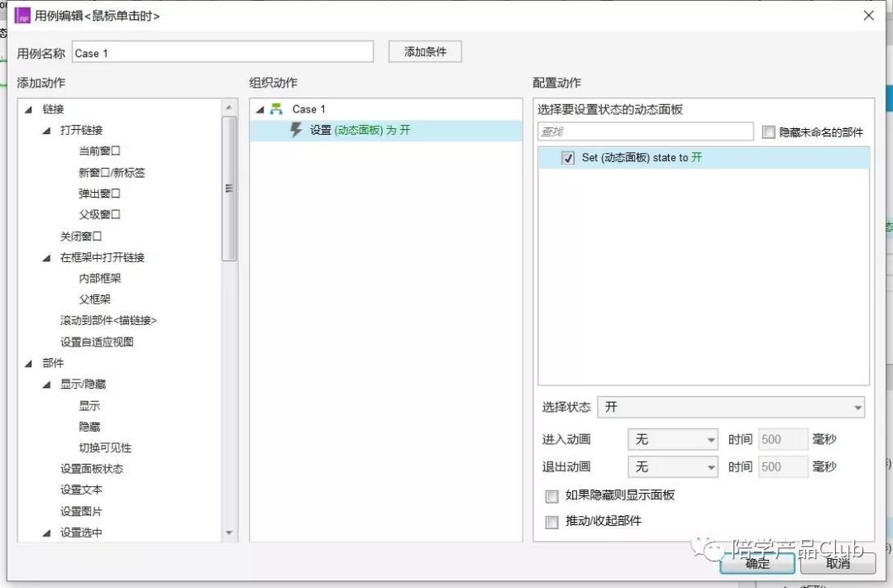Select 隐藏 action
The height and width of the screenshot is (588, 893).
pos(89,428)
